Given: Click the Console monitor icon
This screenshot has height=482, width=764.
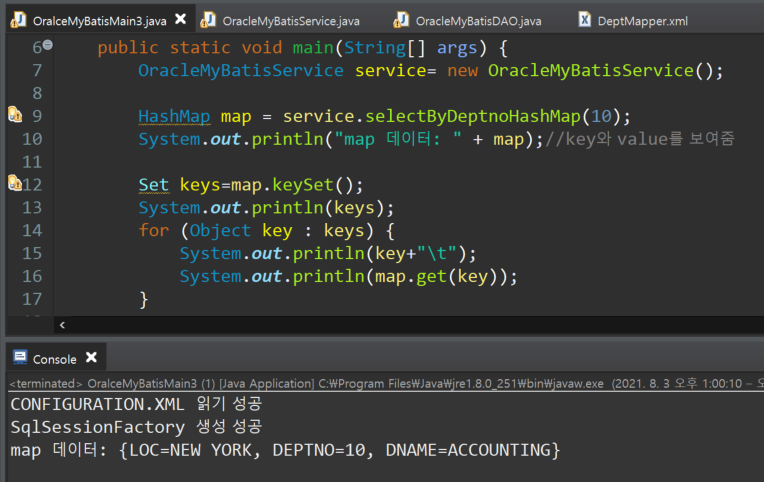Looking at the screenshot, I should pos(20,357).
